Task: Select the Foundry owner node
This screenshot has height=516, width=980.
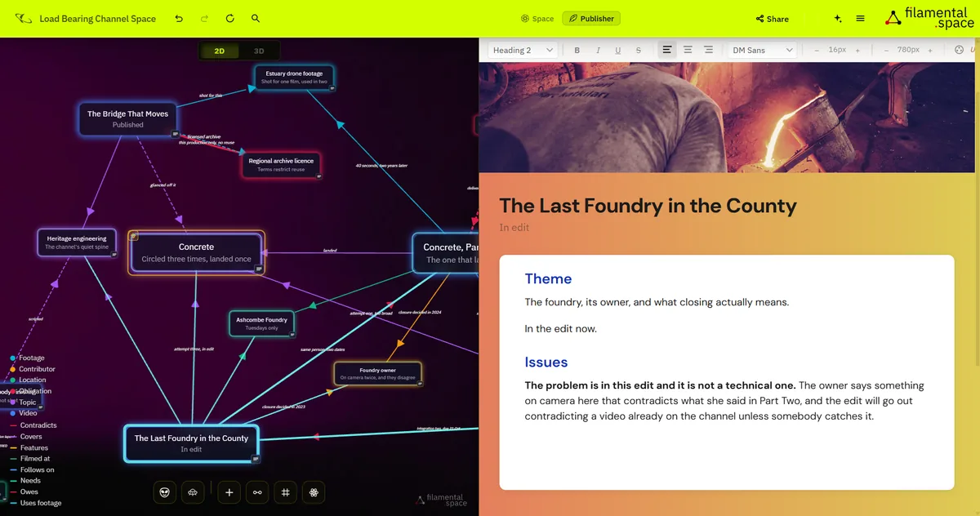Action: 377,374
